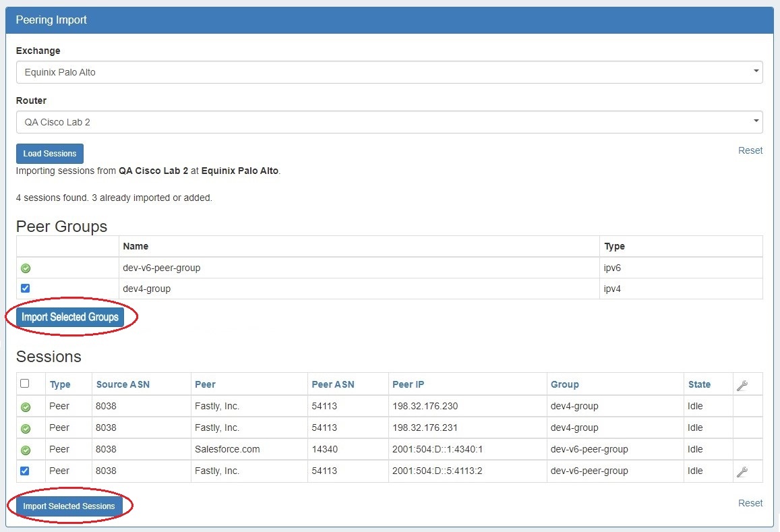This screenshot has height=532, width=780.
Task: Click the Reset link next to Load Sessions
Action: (x=750, y=150)
